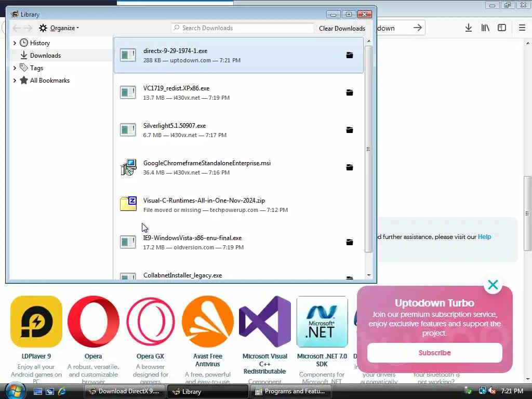Click Show Desktop quick launch icon

tap(37, 392)
